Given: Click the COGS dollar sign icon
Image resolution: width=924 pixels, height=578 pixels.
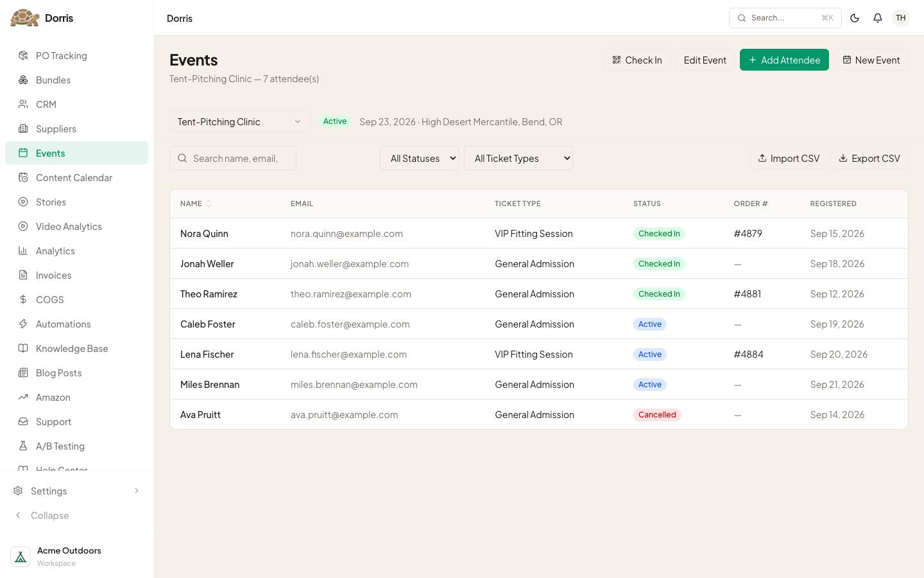Looking at the screenshot, I should (x=23, y=299).
